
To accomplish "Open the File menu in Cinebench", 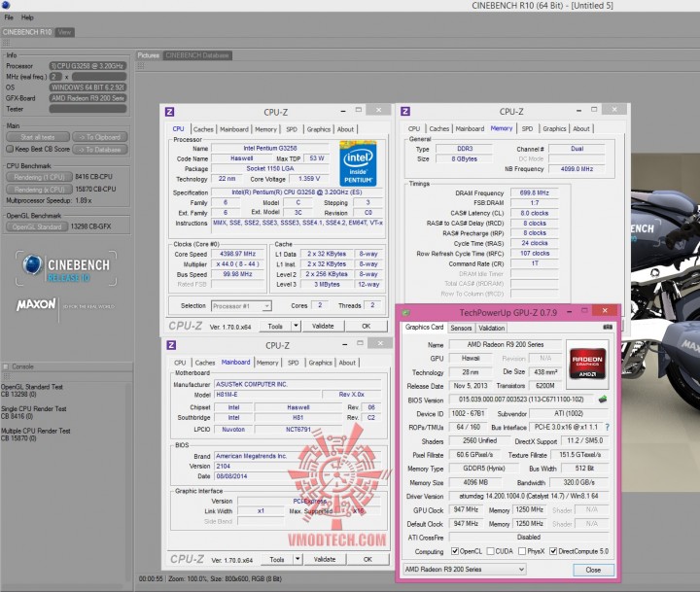I will click(x=9, y=17).
